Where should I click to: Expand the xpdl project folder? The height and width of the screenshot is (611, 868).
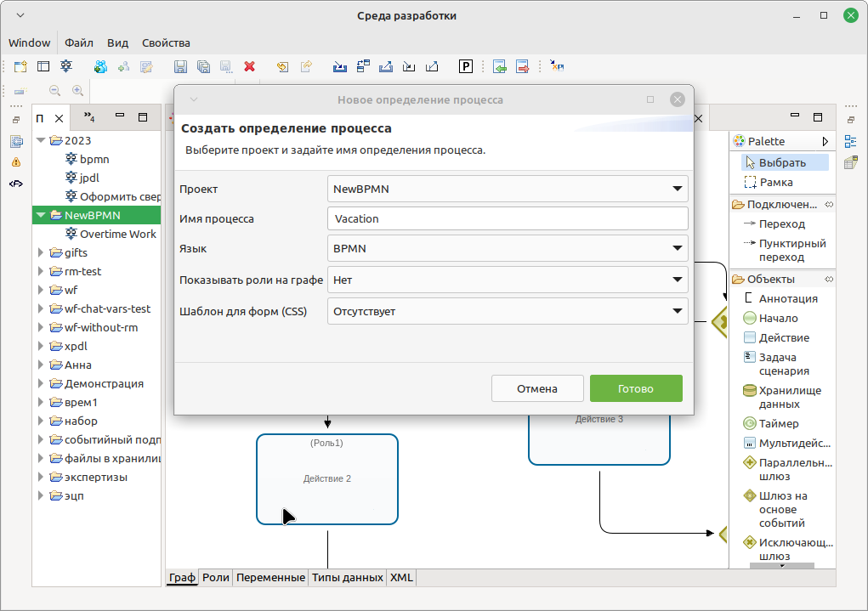point(41,346)
